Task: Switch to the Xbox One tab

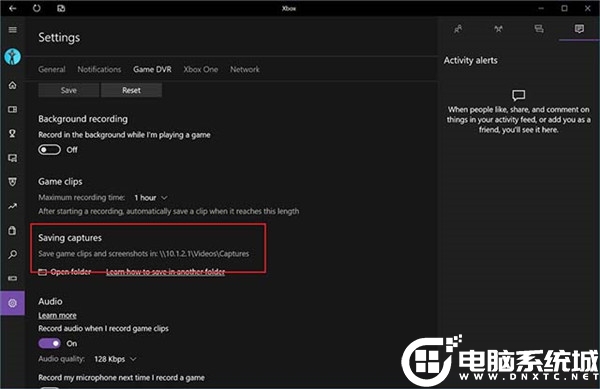Action: pos(201,69)
